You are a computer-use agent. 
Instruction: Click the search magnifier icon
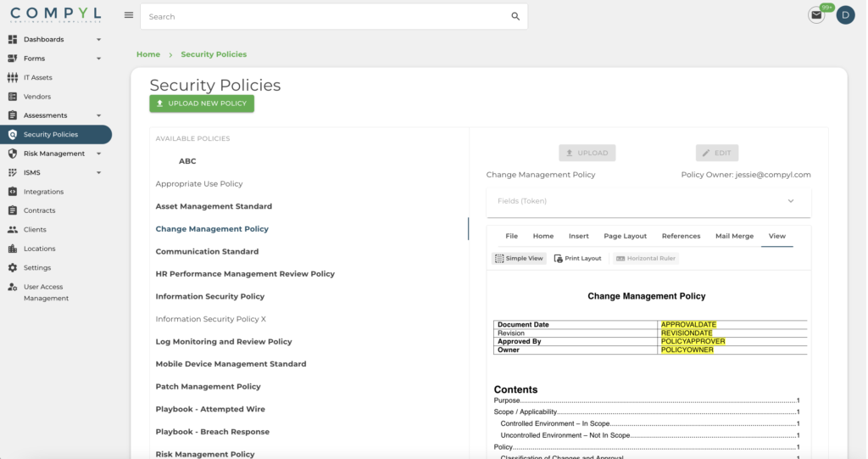coord(515,16)
